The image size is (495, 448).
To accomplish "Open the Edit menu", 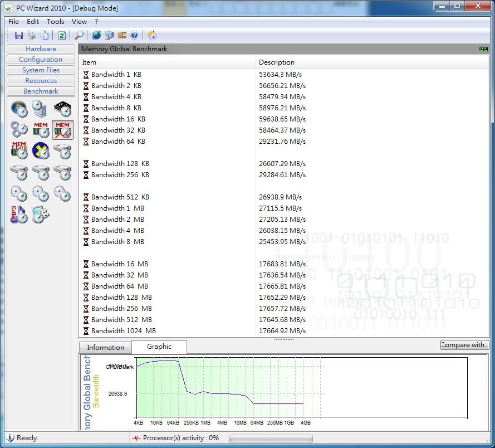I will tap(33, 22).
